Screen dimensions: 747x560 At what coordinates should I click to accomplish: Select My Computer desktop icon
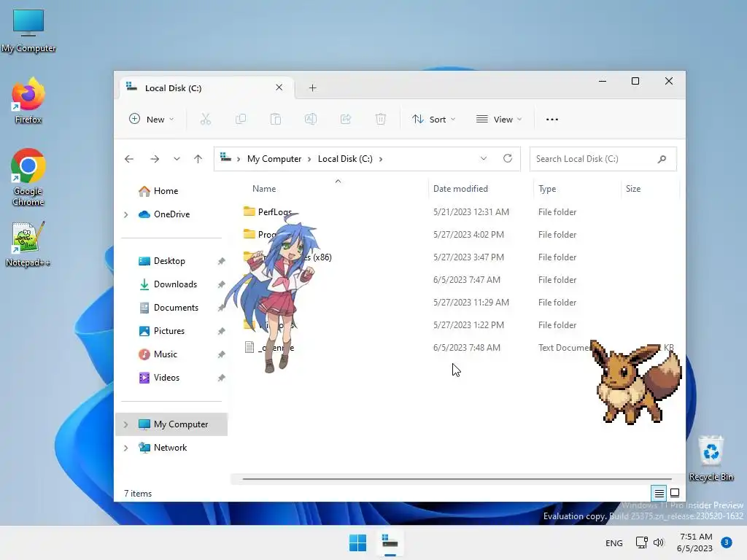28,31
